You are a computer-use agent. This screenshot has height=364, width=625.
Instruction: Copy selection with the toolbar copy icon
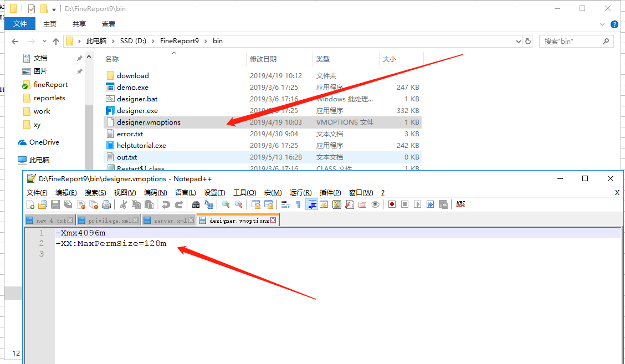click(136, 204)
